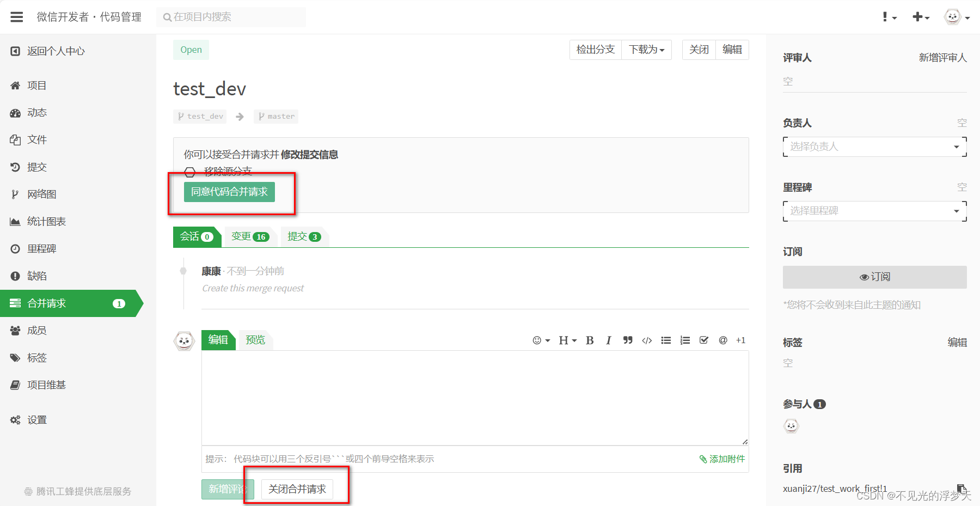The height and width of the screenshot is (506, 980).
Task: Click top 编辑 button beside 关闭
Action: click(732, 50)
